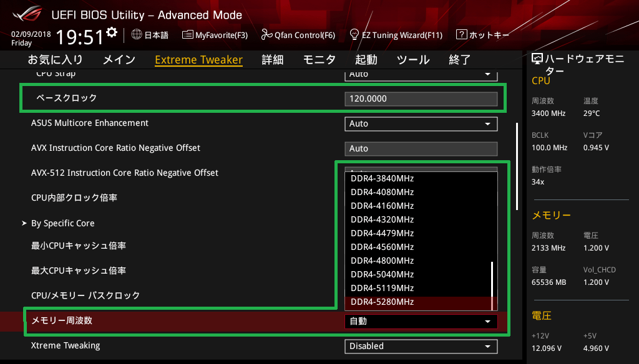Select the CPU内部クロック倍率 row

tap(74, 198)
